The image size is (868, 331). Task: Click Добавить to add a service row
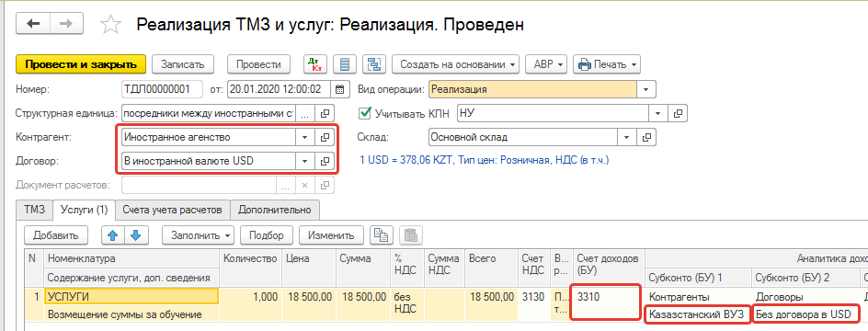pyautogui.click(x=56, y=234)
